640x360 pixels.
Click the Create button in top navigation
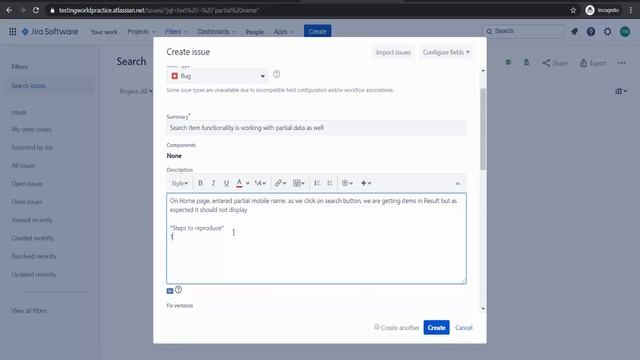point(317,31)
